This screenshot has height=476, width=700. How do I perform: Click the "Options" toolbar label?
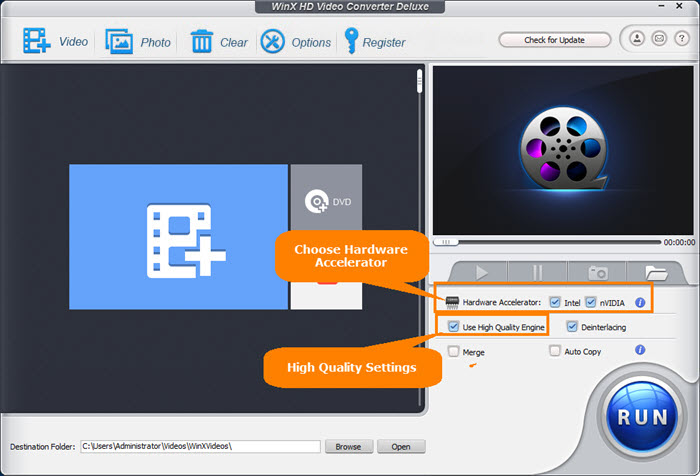coord(311,42)
